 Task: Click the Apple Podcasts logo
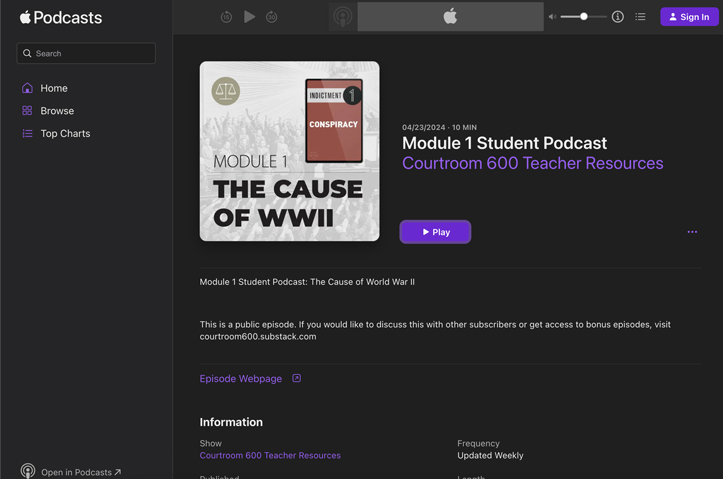(61, 18)
